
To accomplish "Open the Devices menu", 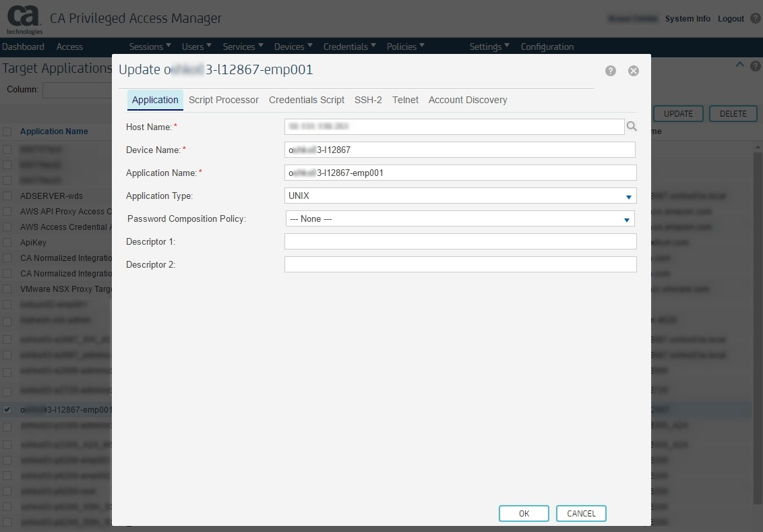I will [293, 47].
